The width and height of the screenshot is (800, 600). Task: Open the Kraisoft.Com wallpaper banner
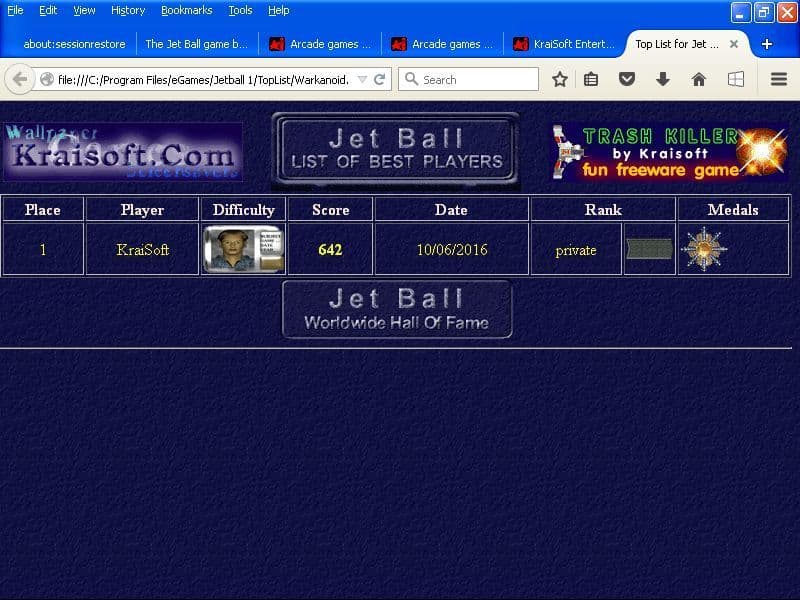[123, 152]
